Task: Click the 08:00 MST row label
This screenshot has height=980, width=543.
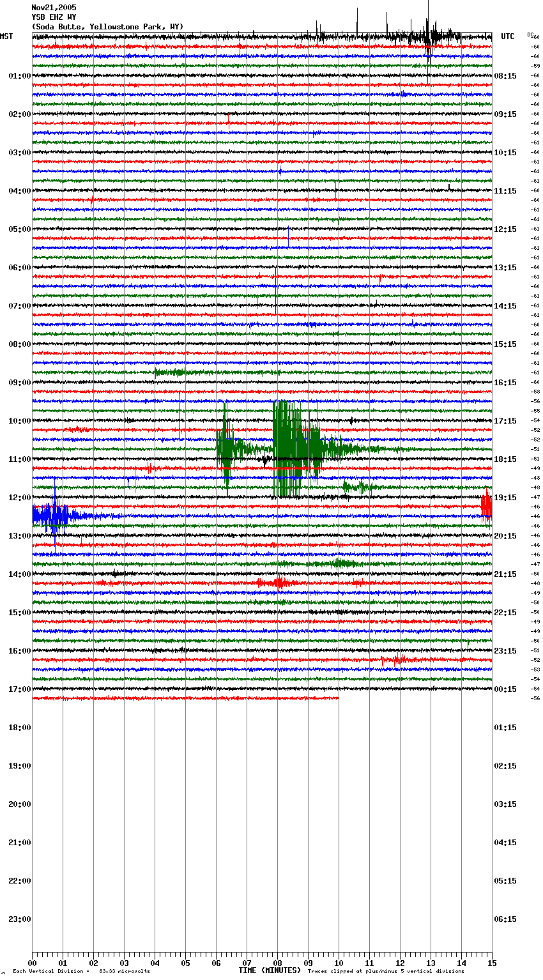Action: point(20,344)
